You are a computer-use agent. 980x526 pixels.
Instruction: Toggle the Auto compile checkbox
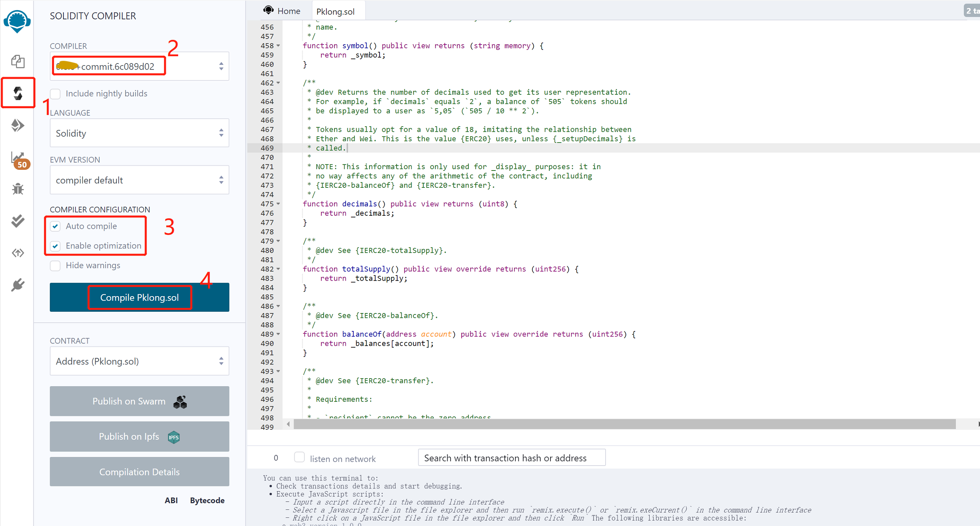tap(55, 226)
